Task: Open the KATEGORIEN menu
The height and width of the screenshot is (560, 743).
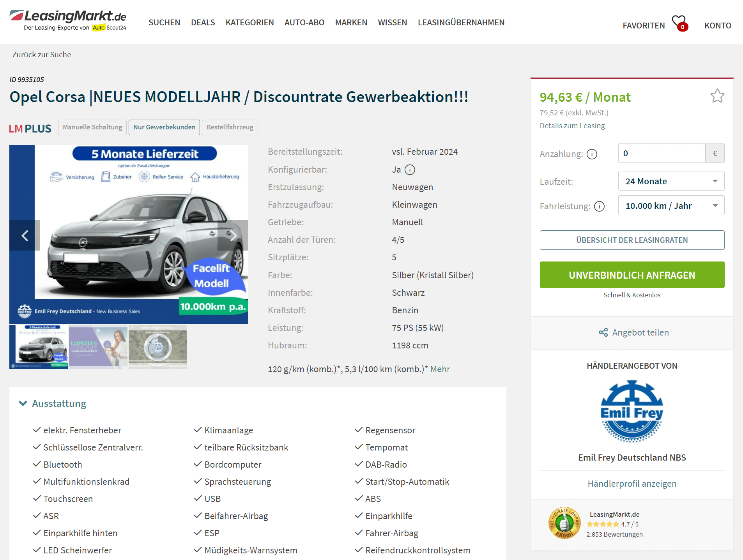Action: coord(249,23)
